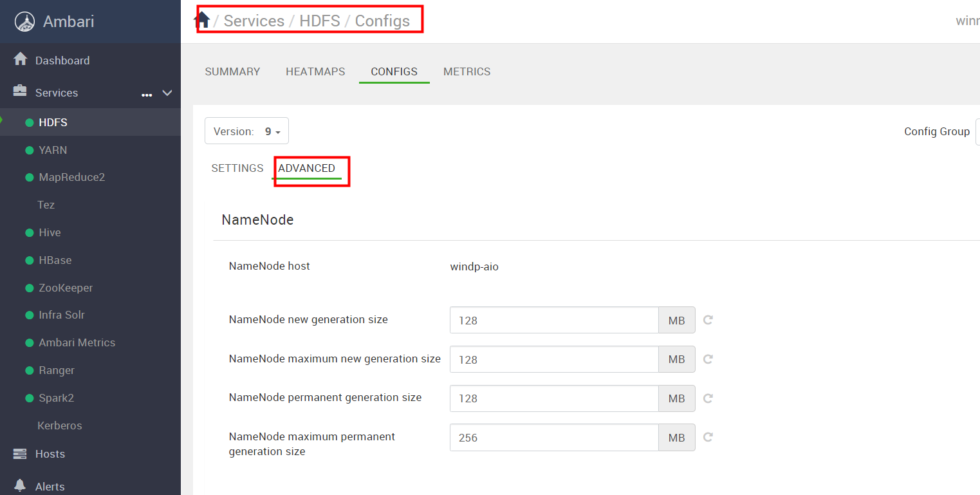Edit NameNode maximum new generation size field
This screenshot has width=980, height=495.
tap(554, 359)
